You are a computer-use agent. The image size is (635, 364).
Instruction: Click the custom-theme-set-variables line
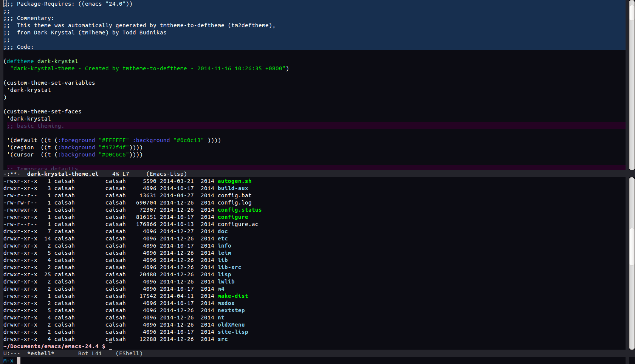[49, 83]
